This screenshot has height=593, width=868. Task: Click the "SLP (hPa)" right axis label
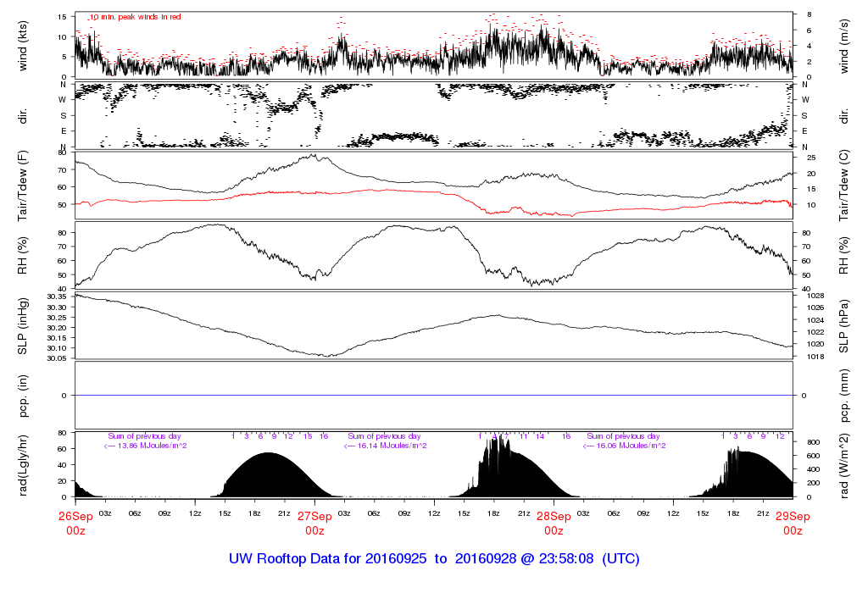tap(845, 327)
